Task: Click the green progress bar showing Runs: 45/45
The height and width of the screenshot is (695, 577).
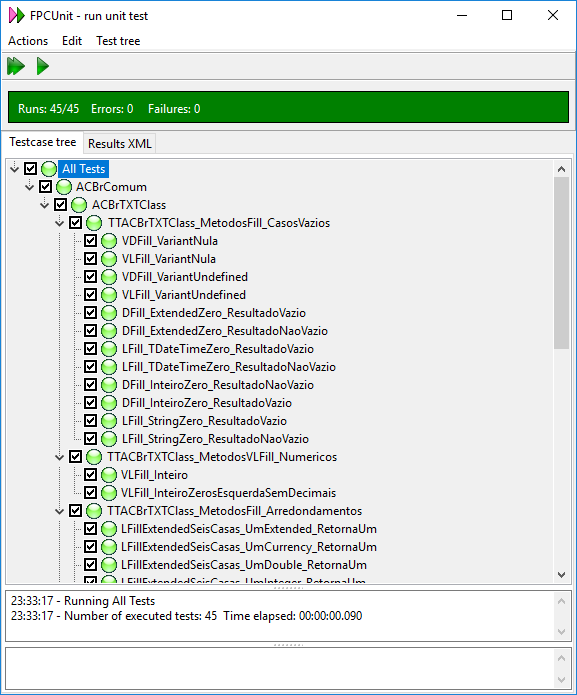Action: [288, 107]
